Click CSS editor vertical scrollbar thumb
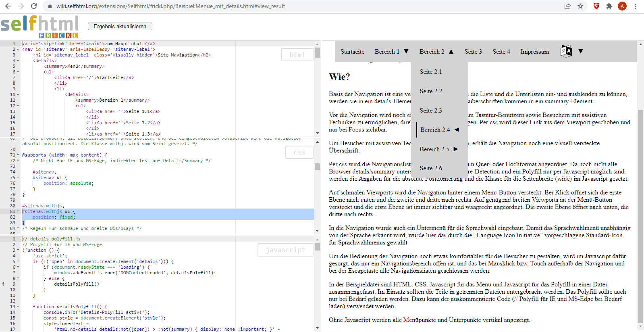This screenshot has width=644, height=332. pyautogui.click(x=317, y=167)
